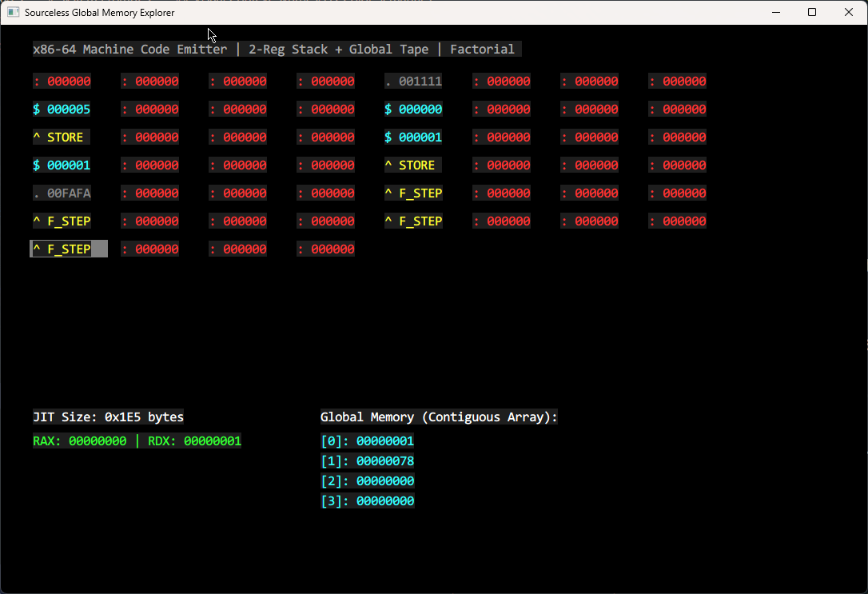Click global memory entry [3]
The width and height of the screenshot is (868, 594).
tap(367, 501)
